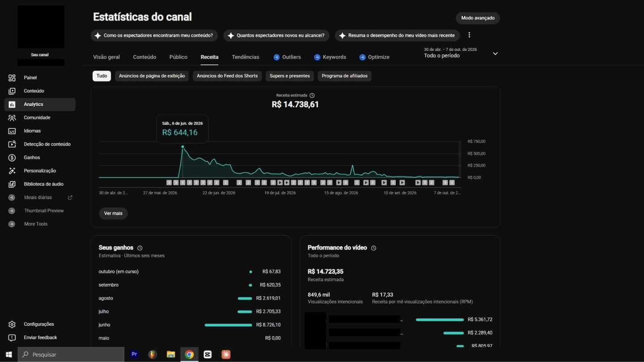Click Resuma o desempenho do vídeo recente

pos(398,35)
